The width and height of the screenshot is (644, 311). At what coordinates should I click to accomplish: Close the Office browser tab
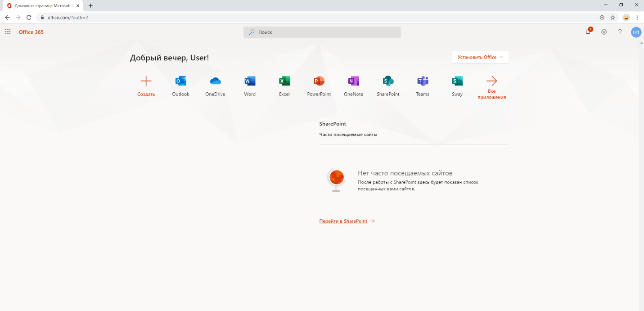tap(78, 6)
